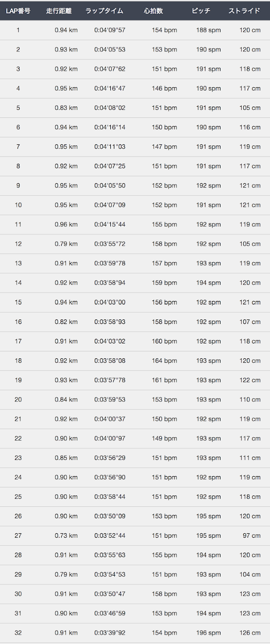Select lap time 0:03'39"92 in lap 32
This screenshot has width=270, height=644.
click(110, 633)
